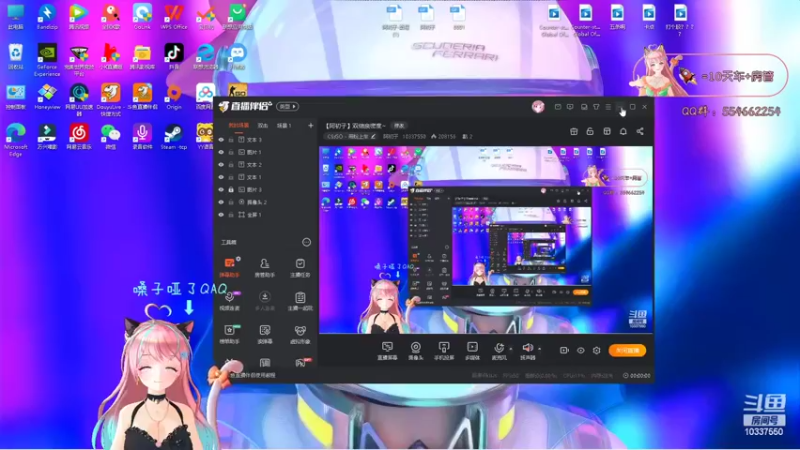Open the 抖音 TikTok desktop shortcut

[173, 56]
